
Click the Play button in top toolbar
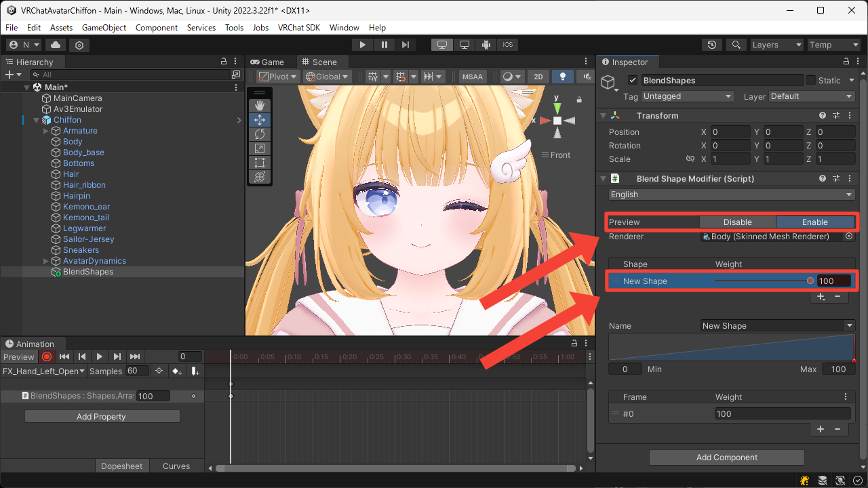pos(363,45)
